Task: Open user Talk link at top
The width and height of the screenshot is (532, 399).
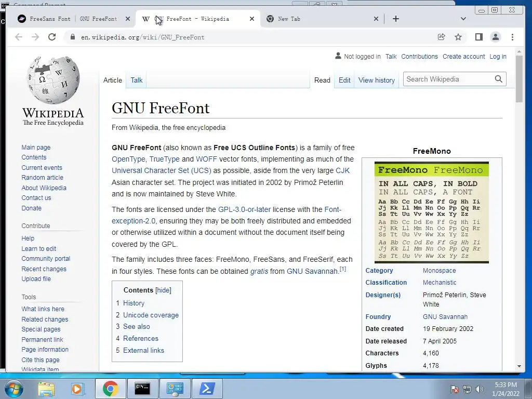Action: point(391,57)
